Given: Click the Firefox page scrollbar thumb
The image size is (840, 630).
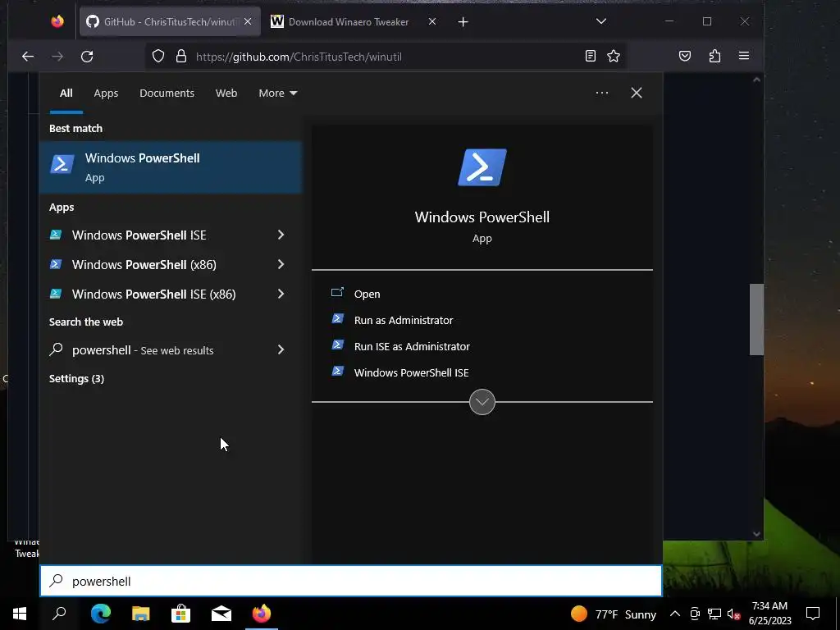Looking at the screenshot, I should coord(756,319).
